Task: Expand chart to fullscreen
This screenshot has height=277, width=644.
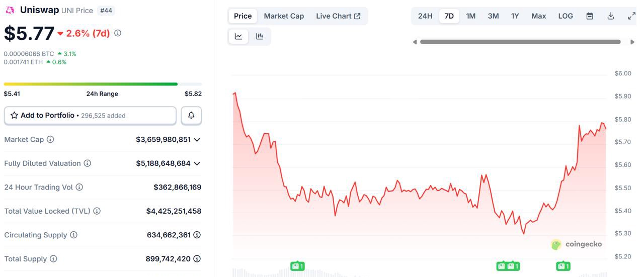Action: [x=631, y=16]
